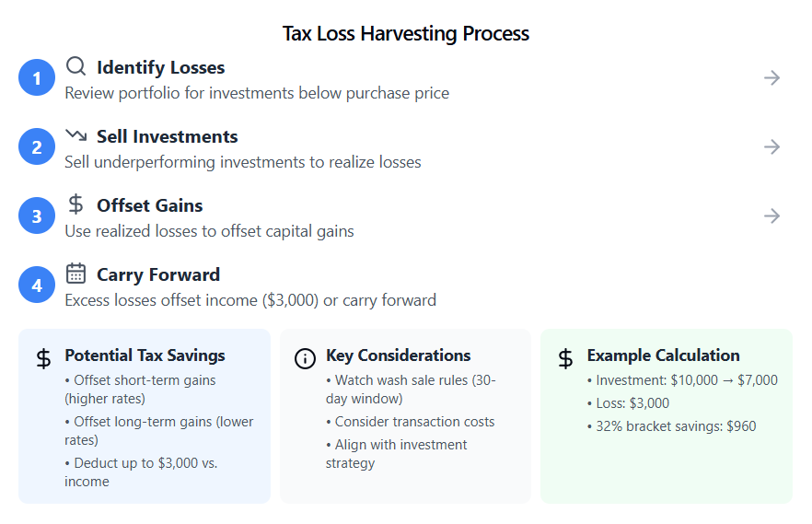Click the Identify Losses heading
The width and height of the screenshot is (812, 524).
160,67
